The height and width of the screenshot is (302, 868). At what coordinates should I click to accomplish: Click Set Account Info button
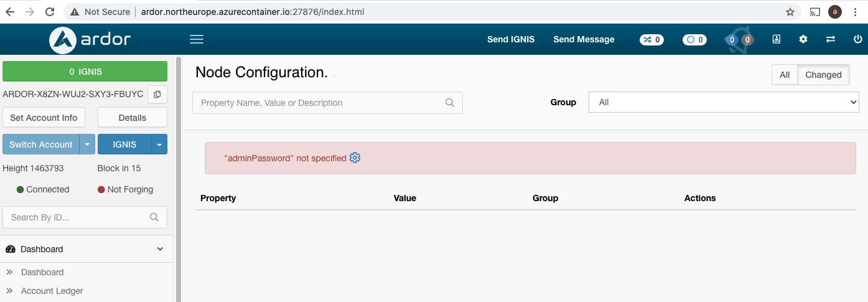coord(44,118)
